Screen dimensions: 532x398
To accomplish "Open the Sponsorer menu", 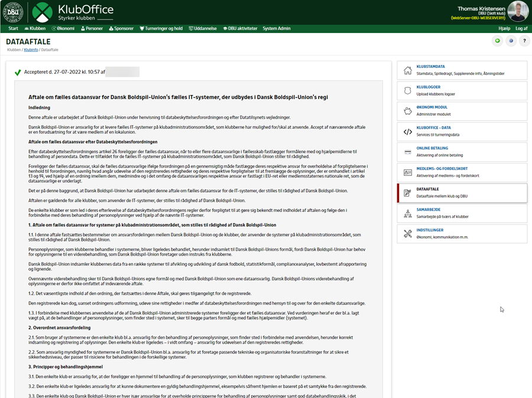I will coord(121,28).
